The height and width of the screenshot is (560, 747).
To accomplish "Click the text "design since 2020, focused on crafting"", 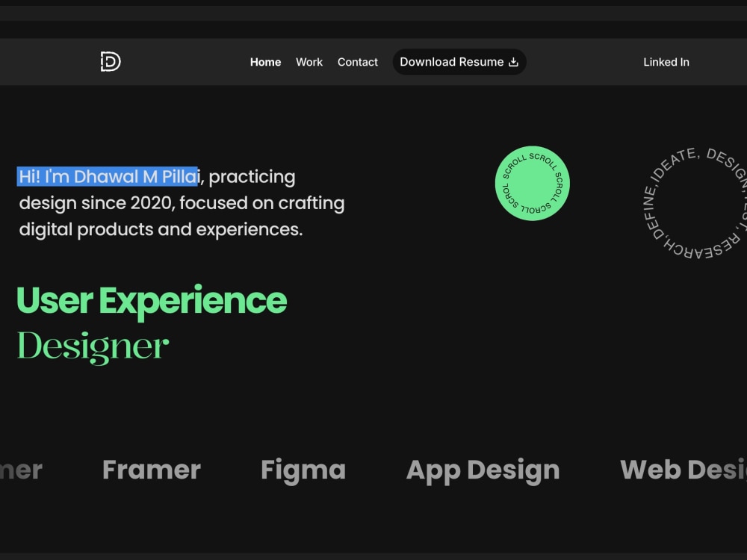I will (x=182, y=203).
